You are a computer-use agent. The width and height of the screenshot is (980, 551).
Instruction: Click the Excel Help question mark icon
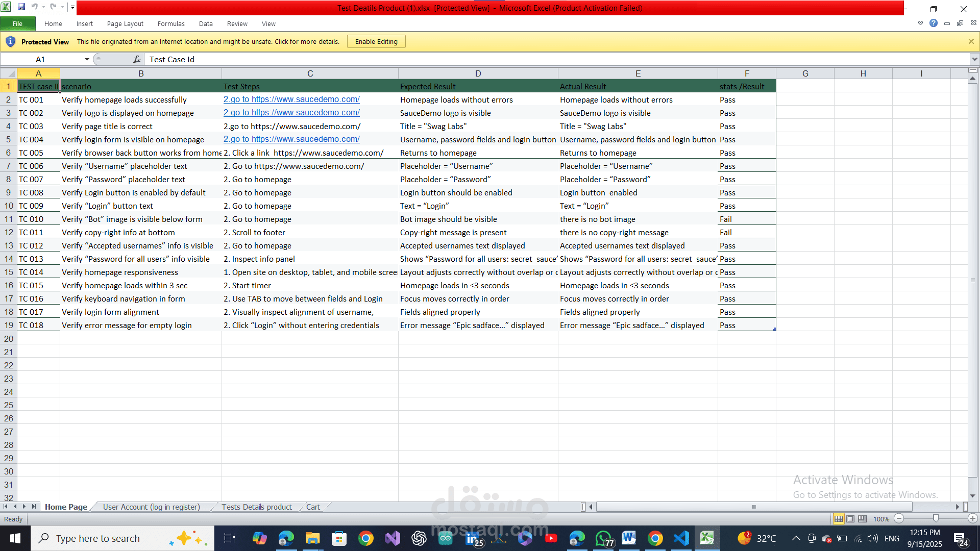tap(934, 23)
